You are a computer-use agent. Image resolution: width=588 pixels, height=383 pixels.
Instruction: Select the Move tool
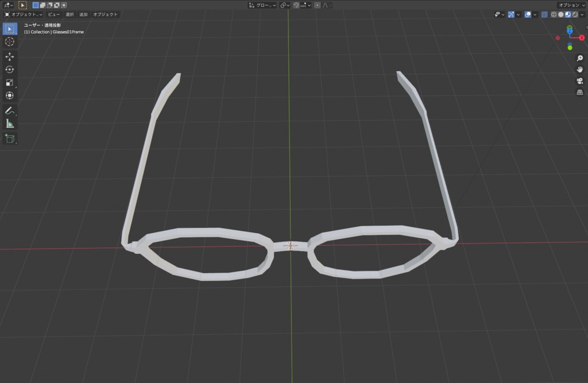[x=9, y=56]
